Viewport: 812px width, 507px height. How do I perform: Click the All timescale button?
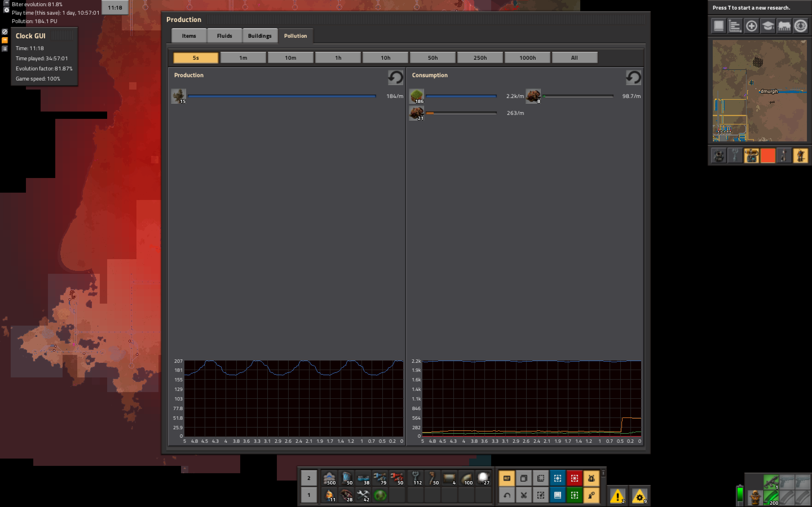click(x=574, y=57)
